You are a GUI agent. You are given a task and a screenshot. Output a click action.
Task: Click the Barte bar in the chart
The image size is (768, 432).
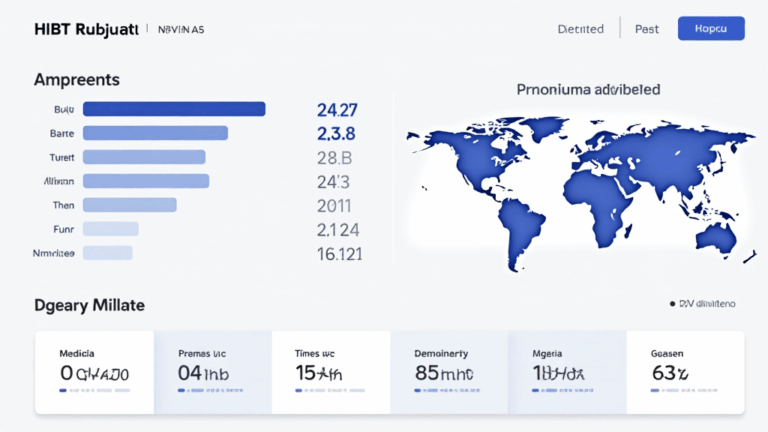[x=155, y=133]
